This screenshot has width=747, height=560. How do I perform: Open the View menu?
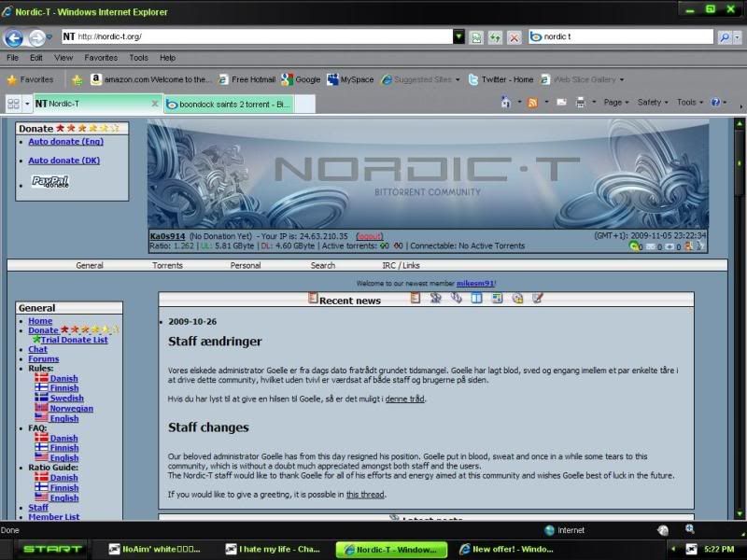63,58
